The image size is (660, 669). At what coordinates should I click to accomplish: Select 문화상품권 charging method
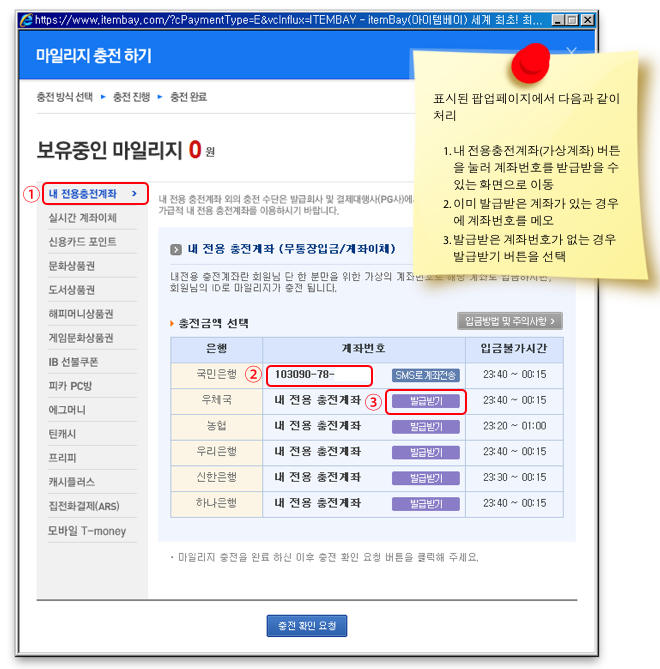click(72, 266)
